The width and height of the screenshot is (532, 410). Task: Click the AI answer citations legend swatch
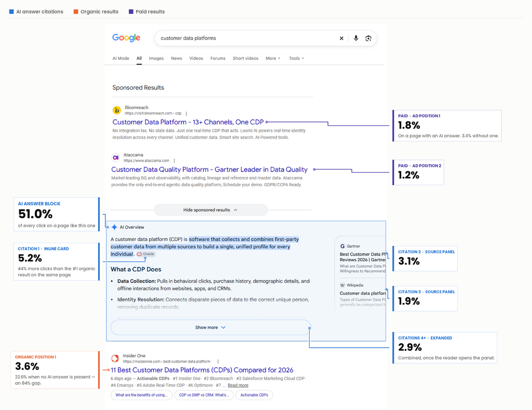coord(11,11)
